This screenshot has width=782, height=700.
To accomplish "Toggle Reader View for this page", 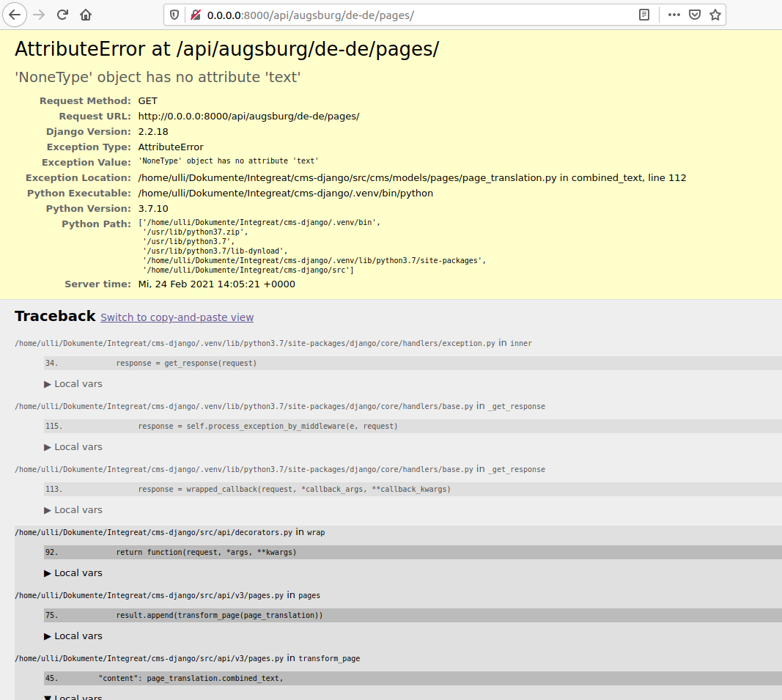I will [x=643, y=15].
